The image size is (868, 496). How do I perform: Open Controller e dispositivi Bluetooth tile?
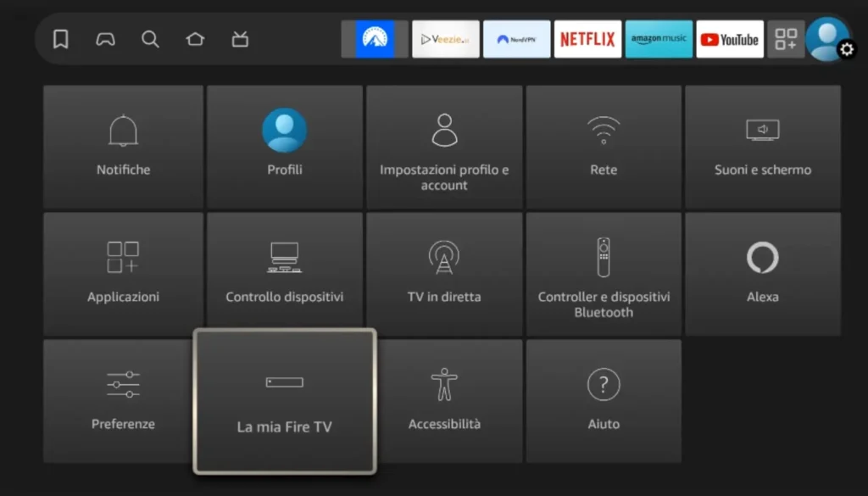(604, 274)
